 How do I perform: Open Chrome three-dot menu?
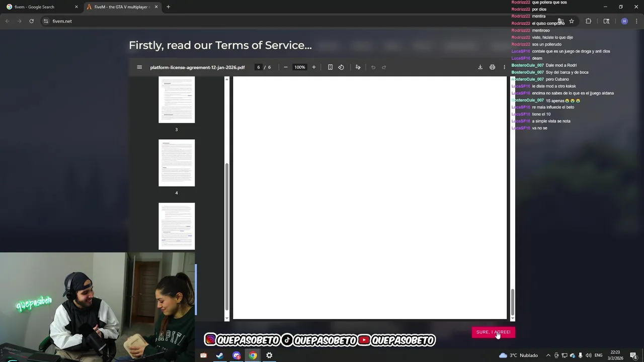click(x=637, y=21)
